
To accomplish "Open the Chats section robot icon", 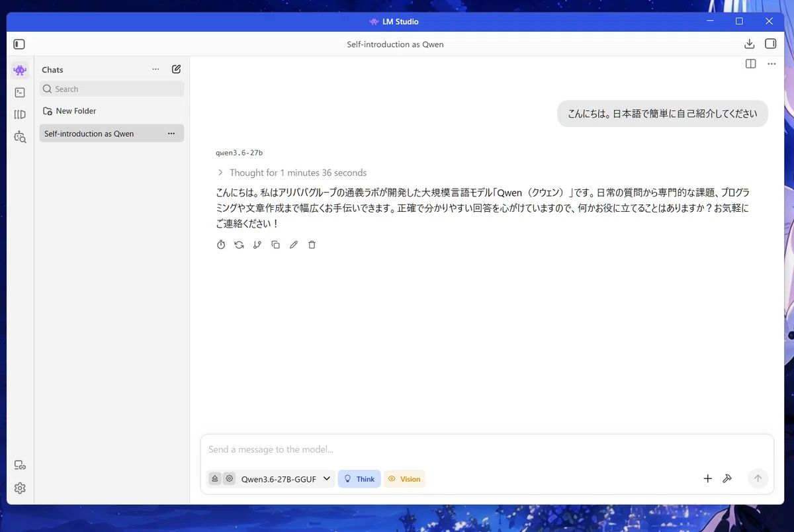I will coord(20,70).
